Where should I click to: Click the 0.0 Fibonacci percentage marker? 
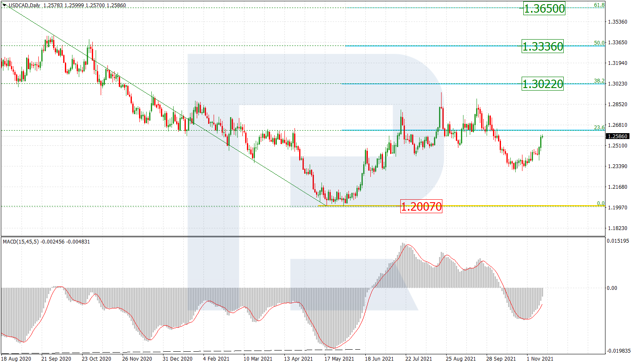click(x=601, y=203)
